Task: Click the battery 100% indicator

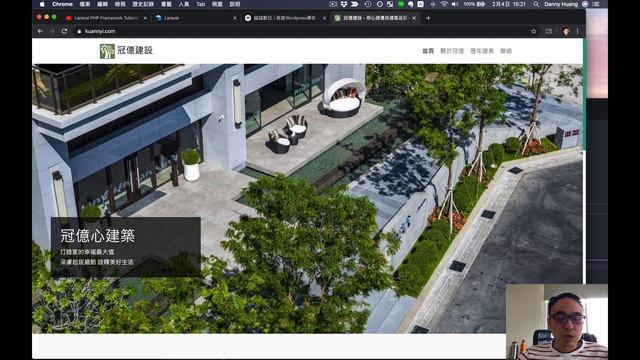Action: [x=474, y=4]
